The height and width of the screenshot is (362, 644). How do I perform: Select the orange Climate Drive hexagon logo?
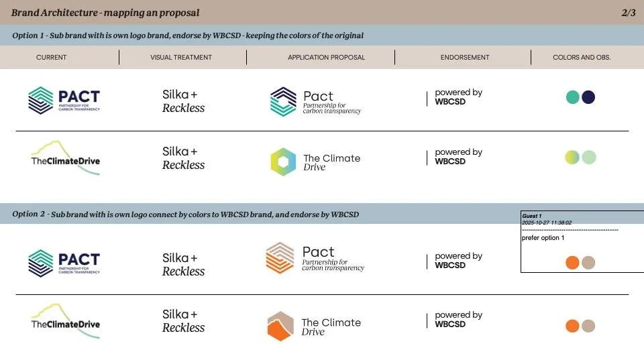click(x=280, y=326)
